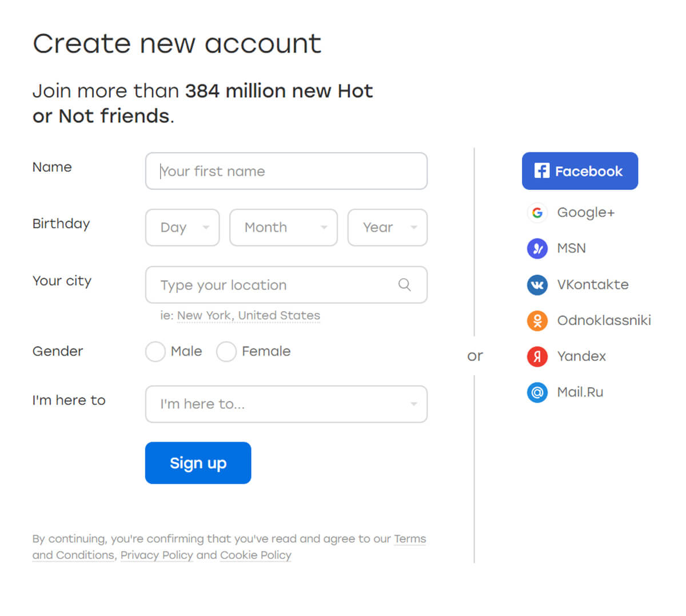686x616 pixels.
Task: Click the Google+ logo icon
Action: click(x=537, y=213)
